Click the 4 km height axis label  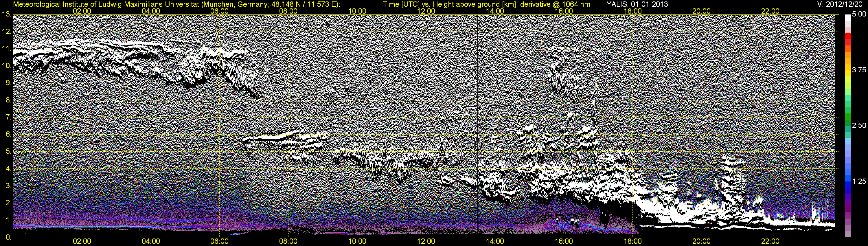[8, 169]
